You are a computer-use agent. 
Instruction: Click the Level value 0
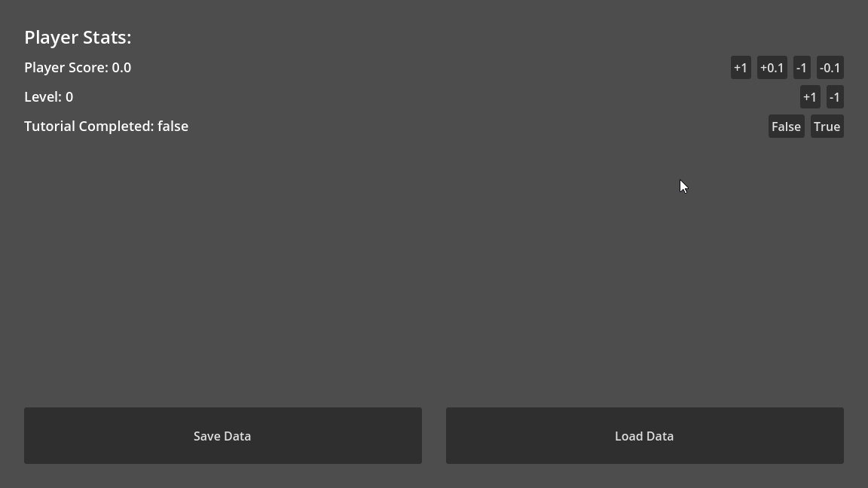click(x=69, y=97)
